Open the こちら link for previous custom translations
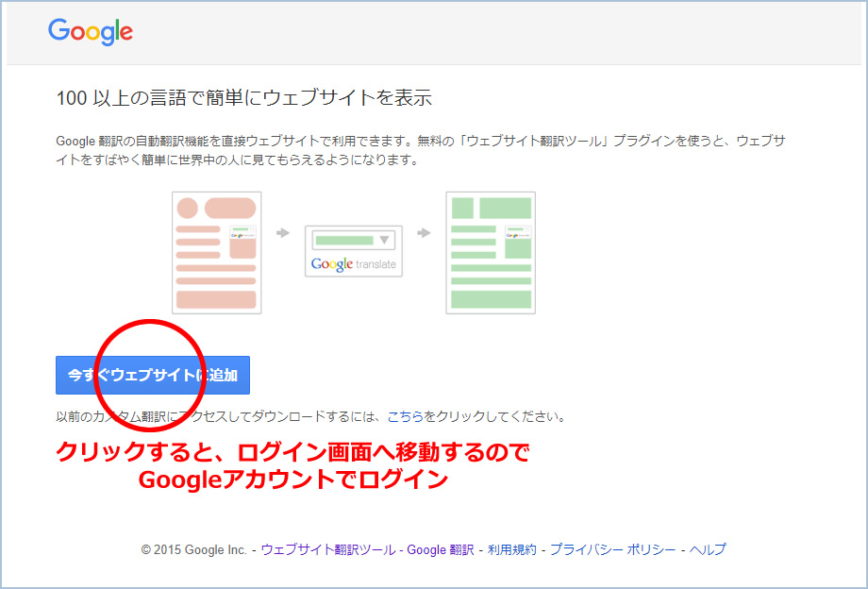Image resolution: width=868 pixels, height=589 pixels. [x=405, y=416]
